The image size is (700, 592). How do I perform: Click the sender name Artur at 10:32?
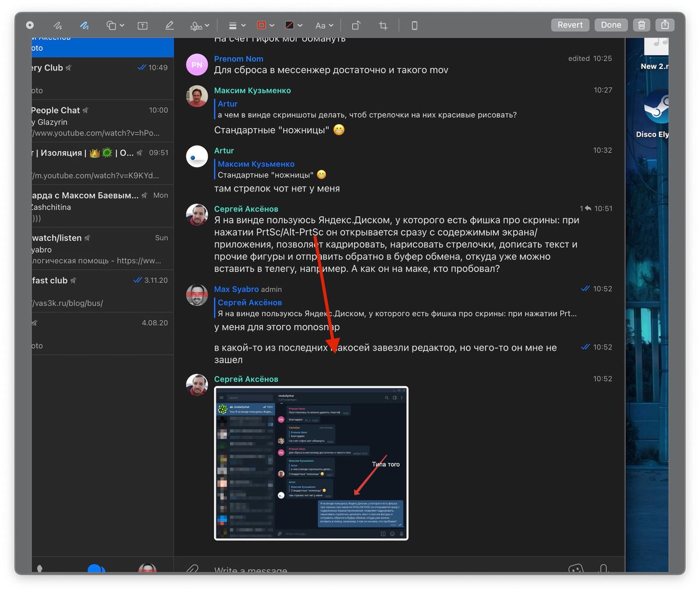pyautogui.click(x=224, y=150)
